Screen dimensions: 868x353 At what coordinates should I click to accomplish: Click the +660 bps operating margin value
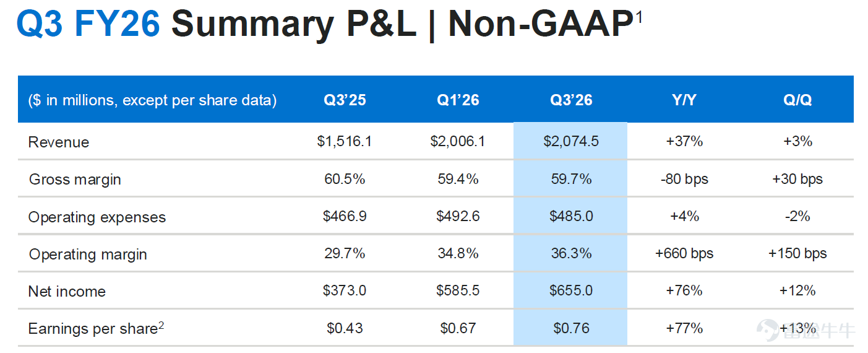click(684, 253)
